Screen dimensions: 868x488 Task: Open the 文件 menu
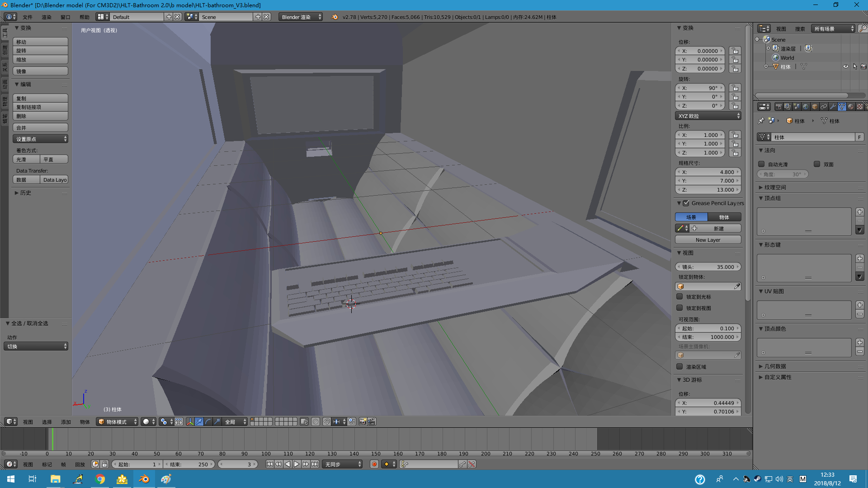[28, 17]
